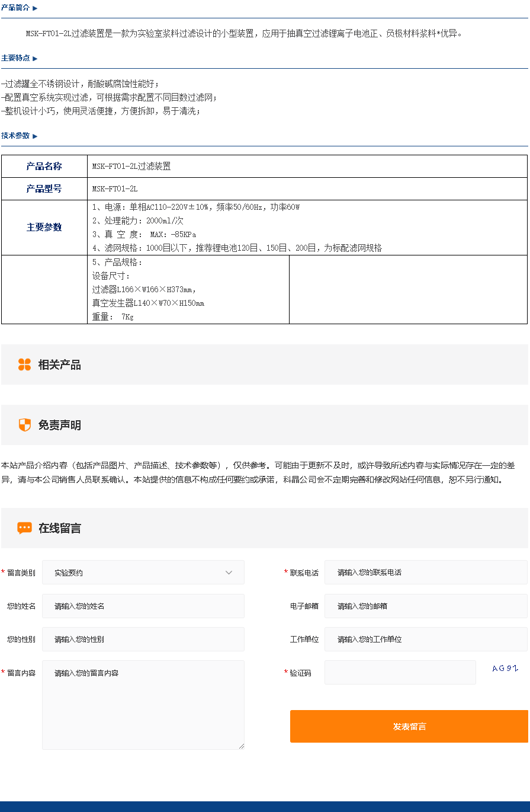Click the arrow icon next to 主要特点

(x=35, y=59)
